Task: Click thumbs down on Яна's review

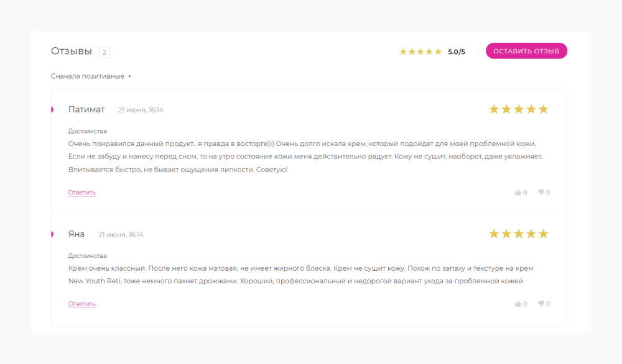Action: tap(541, 304)
